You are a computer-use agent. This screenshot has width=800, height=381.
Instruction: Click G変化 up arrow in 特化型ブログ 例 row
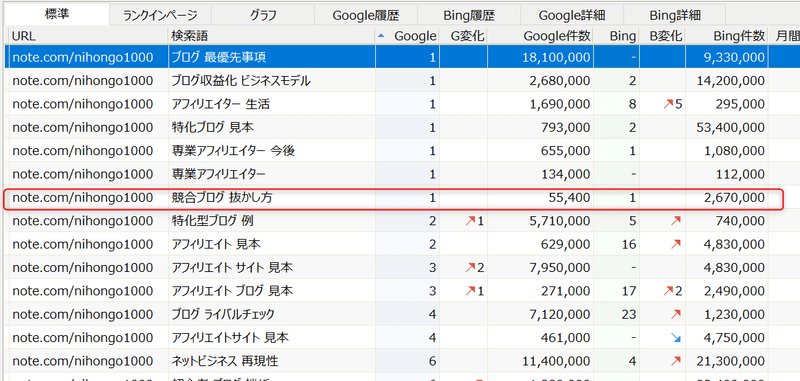pos(473,222)
